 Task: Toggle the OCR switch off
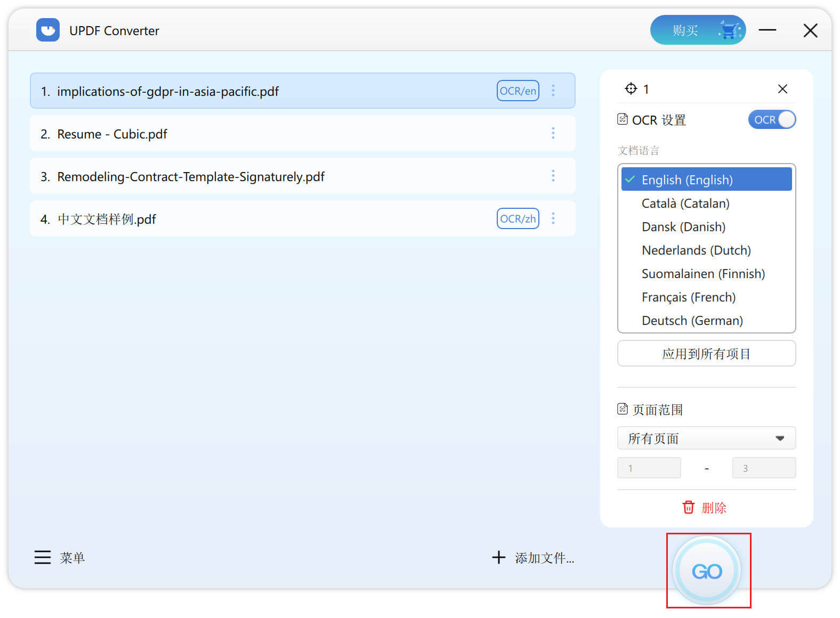772,120
